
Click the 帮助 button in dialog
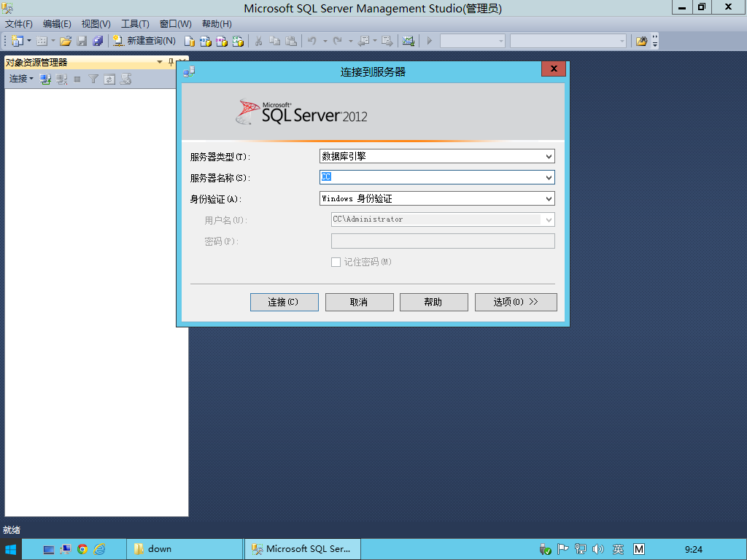tap(433, 302)
